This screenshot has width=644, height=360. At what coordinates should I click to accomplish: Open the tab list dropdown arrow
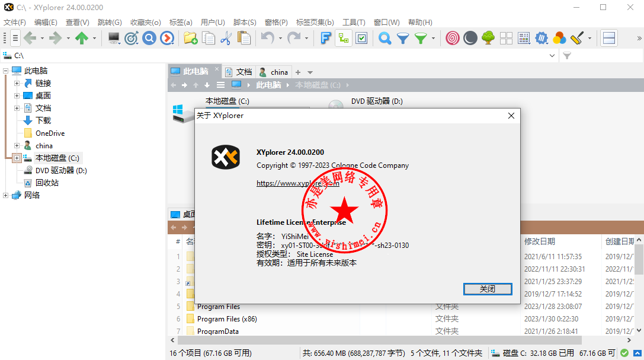[310, 72]
